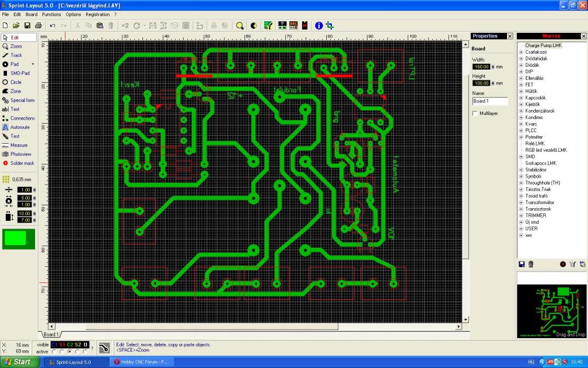Open the Pad type dropdown arrow
The image size is (588, 368).
[33, 64]
